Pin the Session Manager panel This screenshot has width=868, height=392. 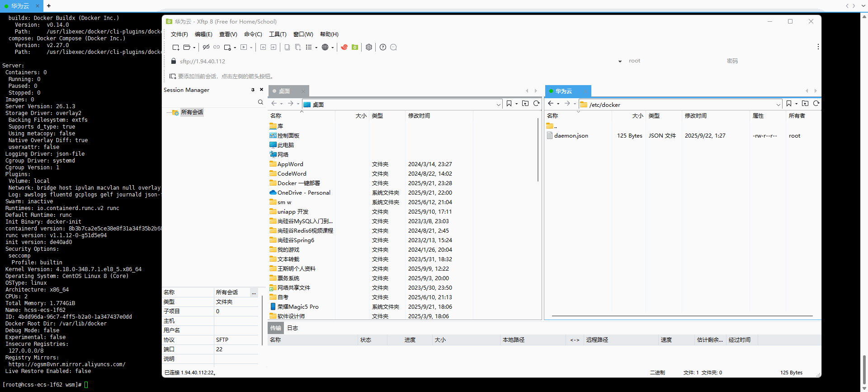(253, 90)
